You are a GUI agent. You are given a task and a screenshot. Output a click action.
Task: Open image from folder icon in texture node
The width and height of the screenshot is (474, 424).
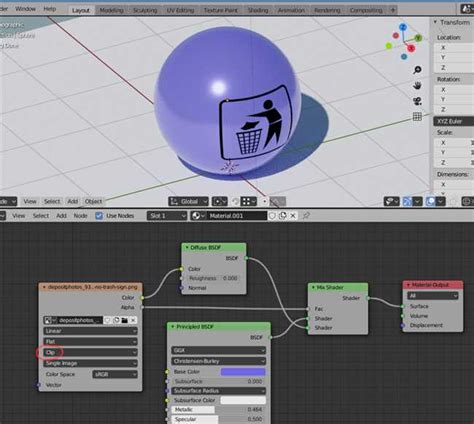tap(125, 320)
